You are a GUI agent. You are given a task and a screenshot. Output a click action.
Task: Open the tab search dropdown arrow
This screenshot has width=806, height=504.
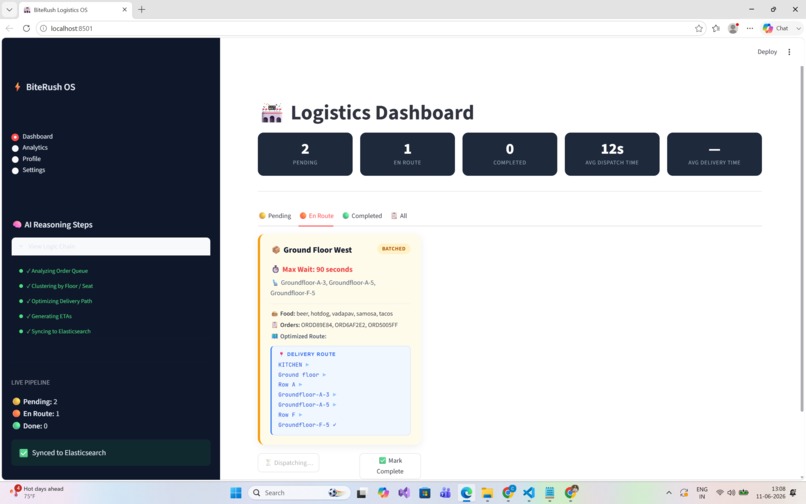9,9
